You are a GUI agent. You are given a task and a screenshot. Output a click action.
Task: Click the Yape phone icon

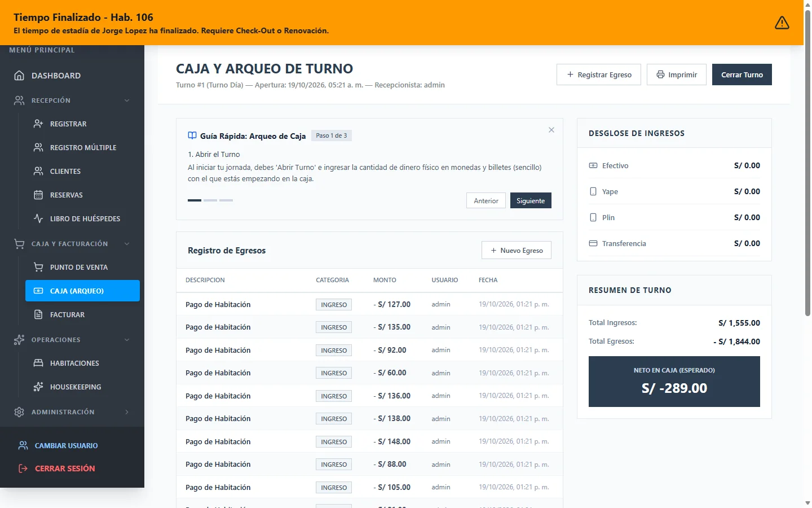(x=593, y=191)
